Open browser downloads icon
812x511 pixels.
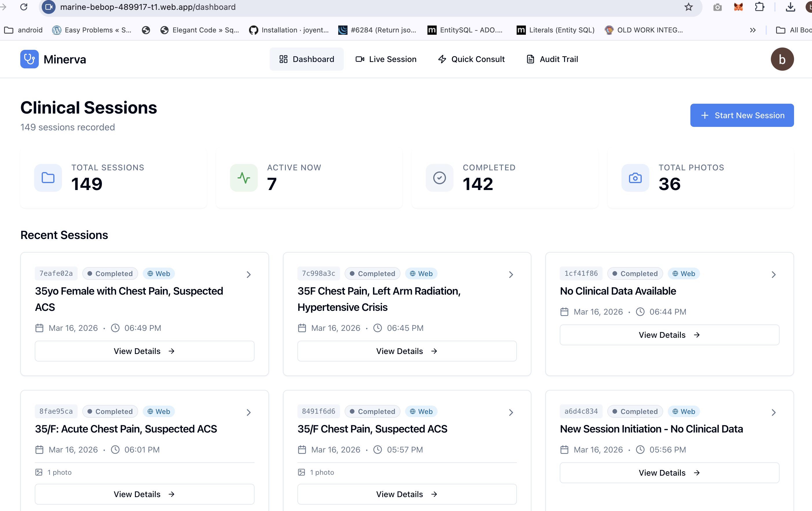[790, 7]
